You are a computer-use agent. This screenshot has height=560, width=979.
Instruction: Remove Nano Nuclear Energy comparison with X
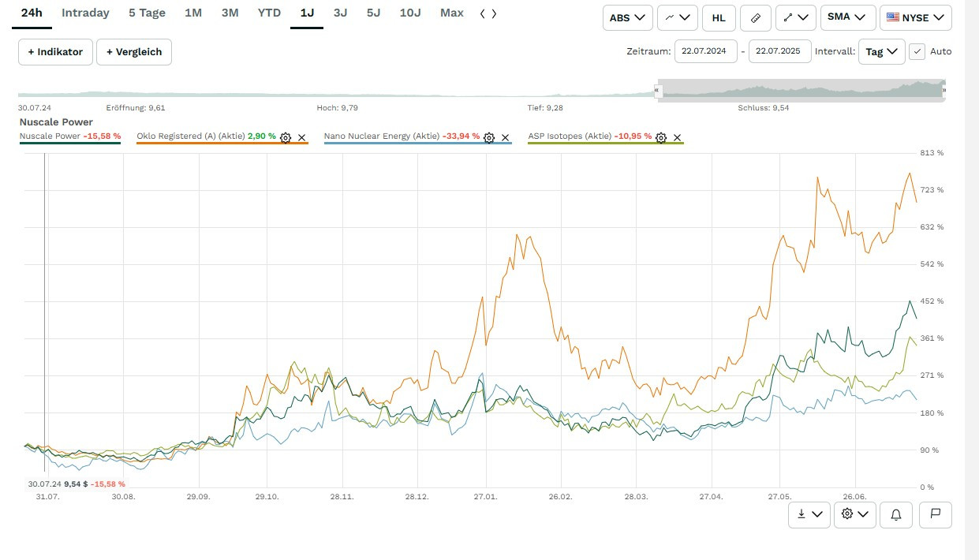tap(506, 137)
